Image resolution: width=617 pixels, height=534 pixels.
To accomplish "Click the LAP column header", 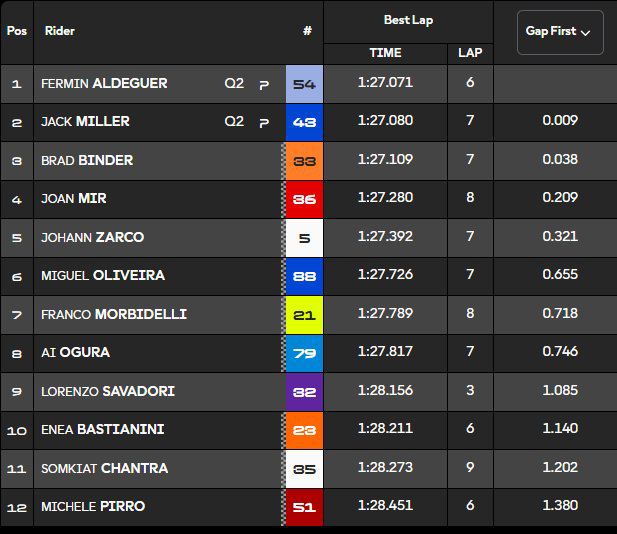I will (470, 53).
